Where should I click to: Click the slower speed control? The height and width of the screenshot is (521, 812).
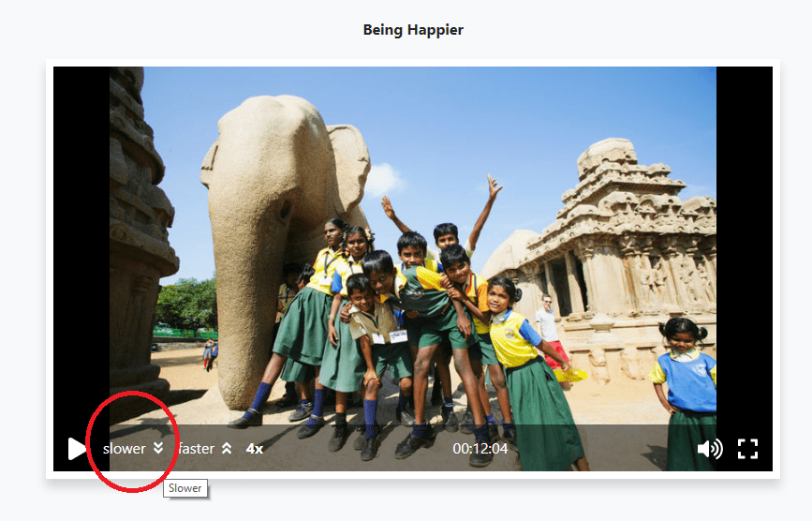click(134, 449)
